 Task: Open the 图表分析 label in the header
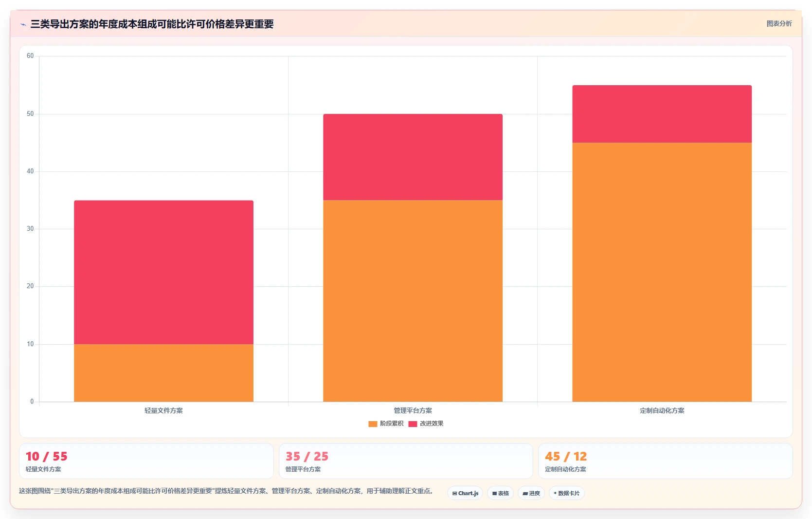click(x=779, y=23)
